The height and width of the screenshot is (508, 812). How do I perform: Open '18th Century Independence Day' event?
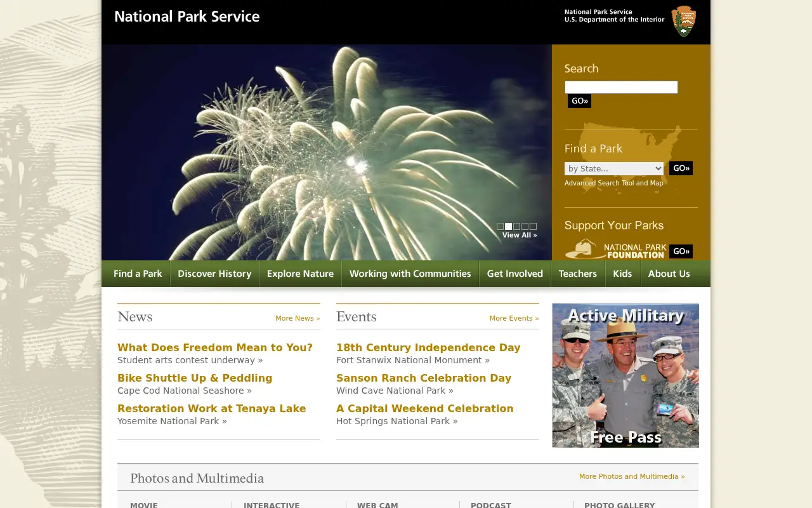(428, 347)
